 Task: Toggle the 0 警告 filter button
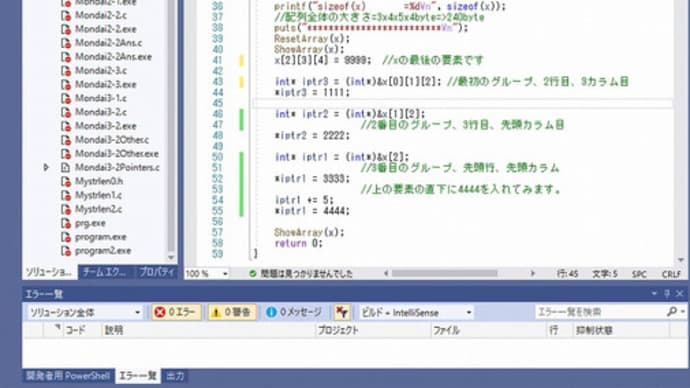pyautogui.click(x=232, y=312)
